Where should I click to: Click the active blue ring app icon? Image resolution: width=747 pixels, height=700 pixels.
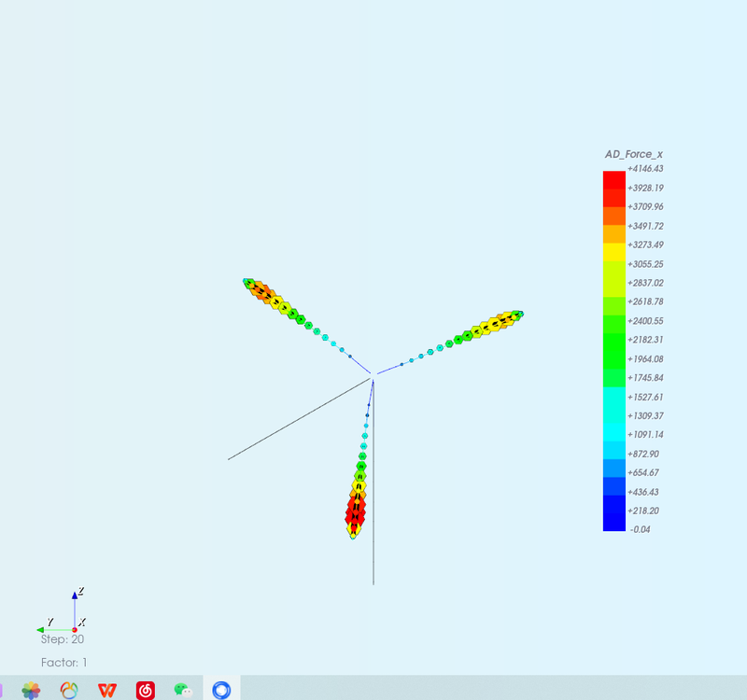pos(221,690)
